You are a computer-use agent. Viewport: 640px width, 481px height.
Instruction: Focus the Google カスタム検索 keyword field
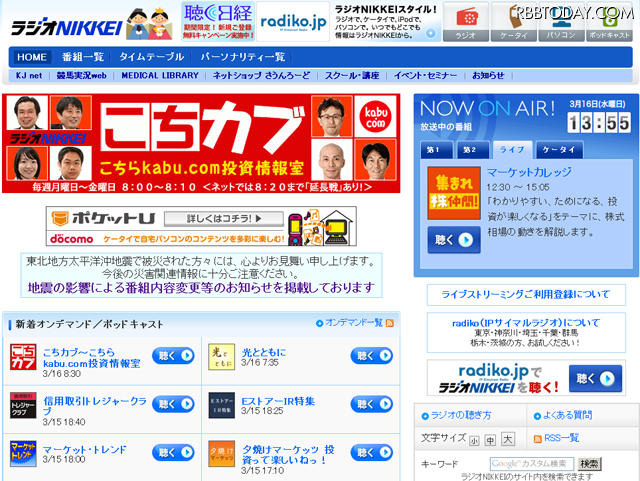pyautogui.click(x=532, y=463)
